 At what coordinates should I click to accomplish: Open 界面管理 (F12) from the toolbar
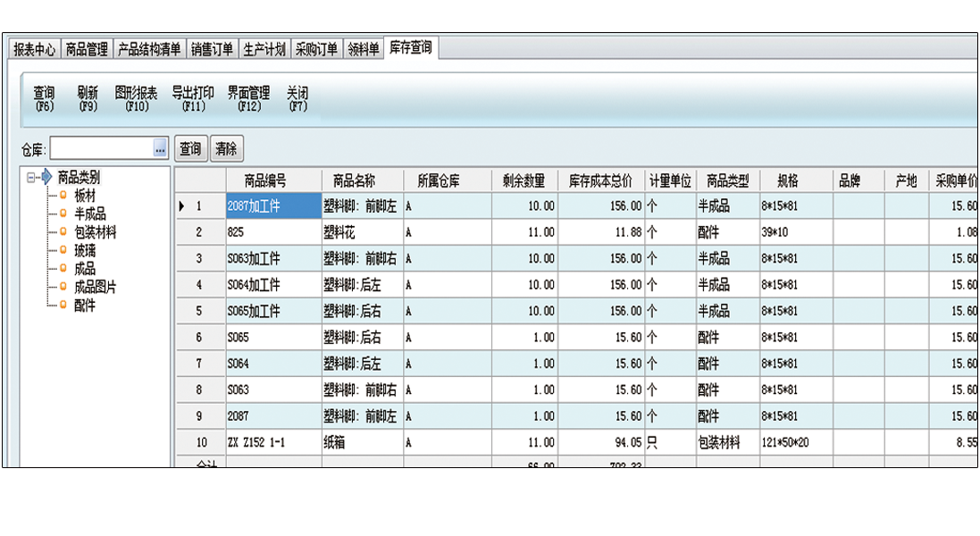[x=248, y=98]
